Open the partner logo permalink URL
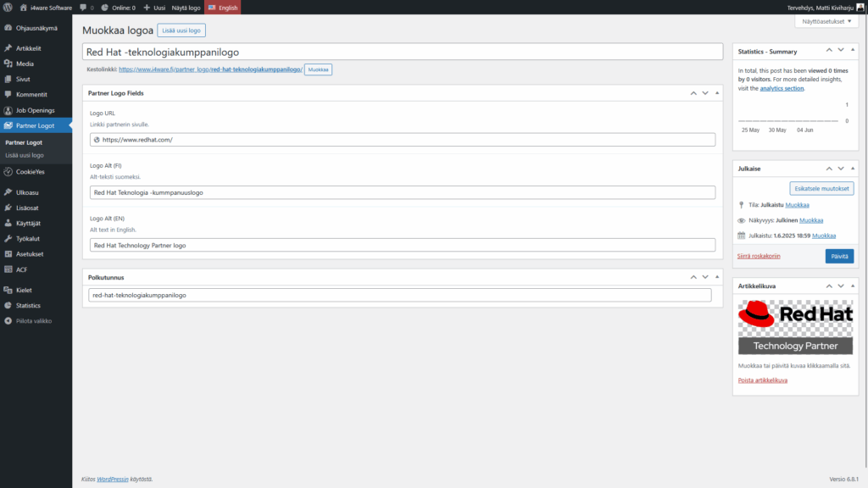The width and height of the screenshot is (868, 488). point(210,69)
